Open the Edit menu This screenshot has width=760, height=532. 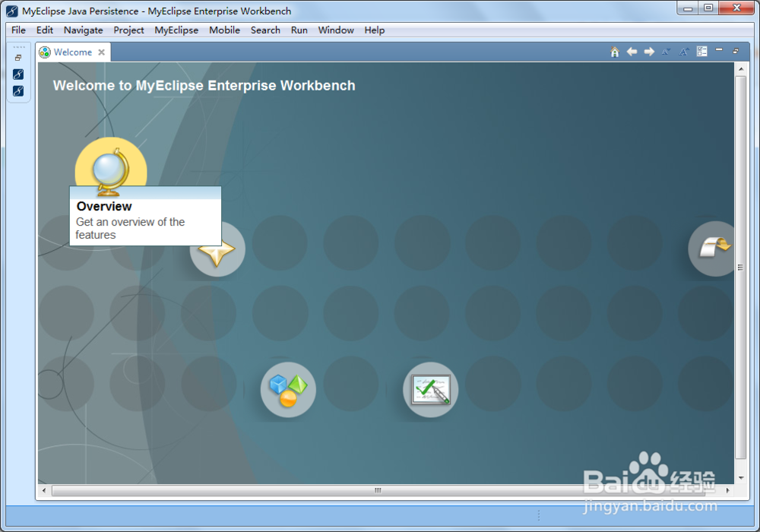point(45,30)
